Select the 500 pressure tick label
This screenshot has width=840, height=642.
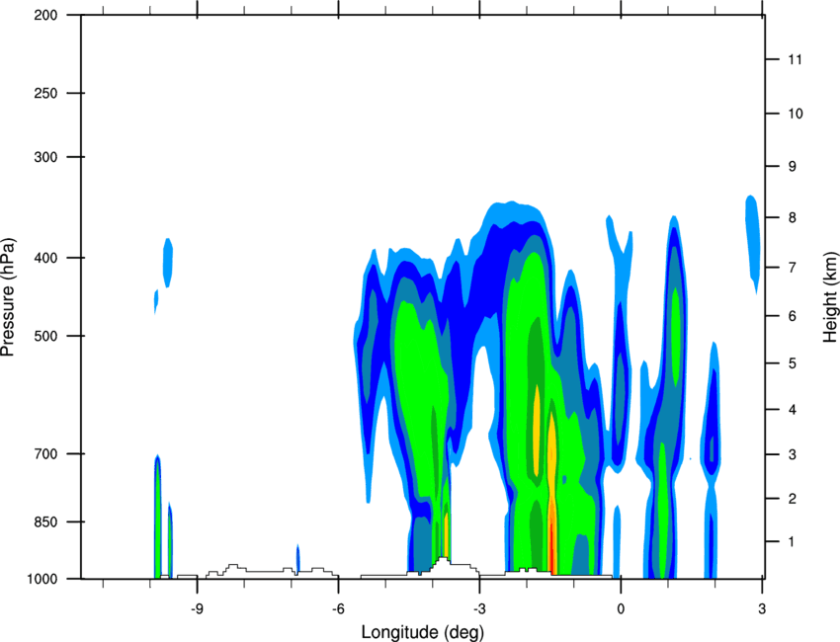coord(45,336)
